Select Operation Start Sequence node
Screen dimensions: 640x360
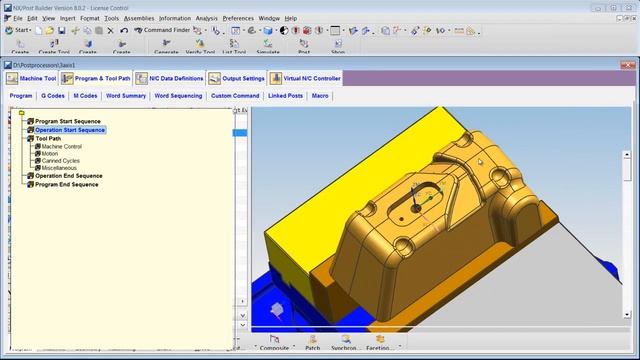point(70,130)
